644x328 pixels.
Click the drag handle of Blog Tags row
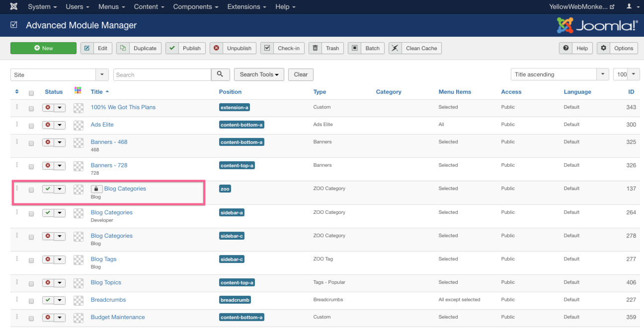tap(17, 259)
